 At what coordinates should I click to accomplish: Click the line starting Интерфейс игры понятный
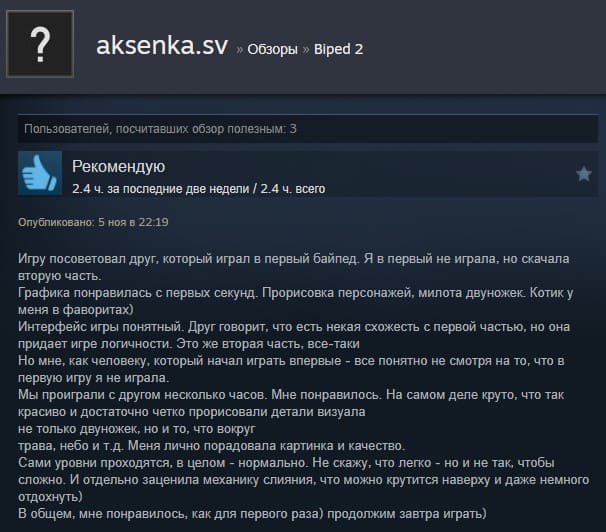tap(294, 326)
